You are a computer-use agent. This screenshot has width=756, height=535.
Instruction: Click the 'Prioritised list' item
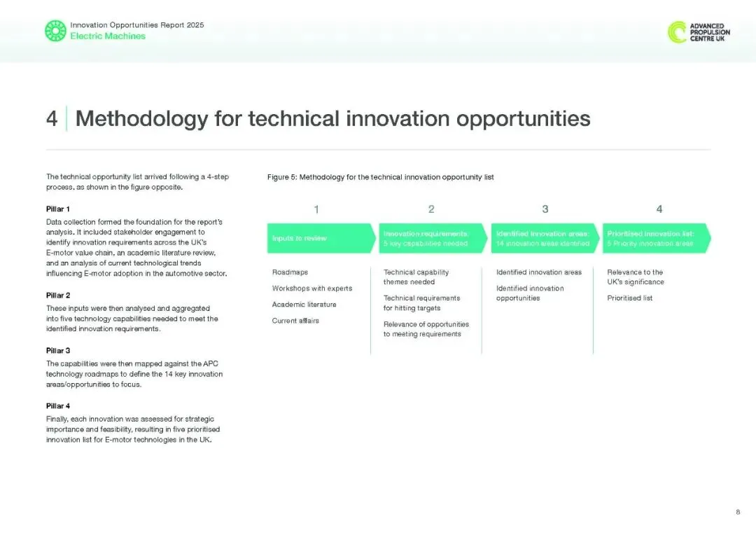click(x=630, y=298)
